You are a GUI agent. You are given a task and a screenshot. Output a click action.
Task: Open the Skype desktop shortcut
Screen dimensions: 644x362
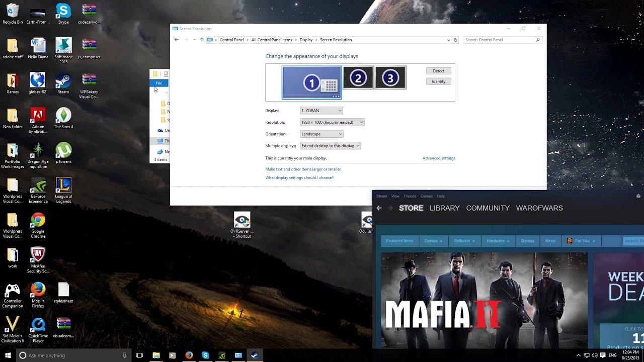[63, 14]
